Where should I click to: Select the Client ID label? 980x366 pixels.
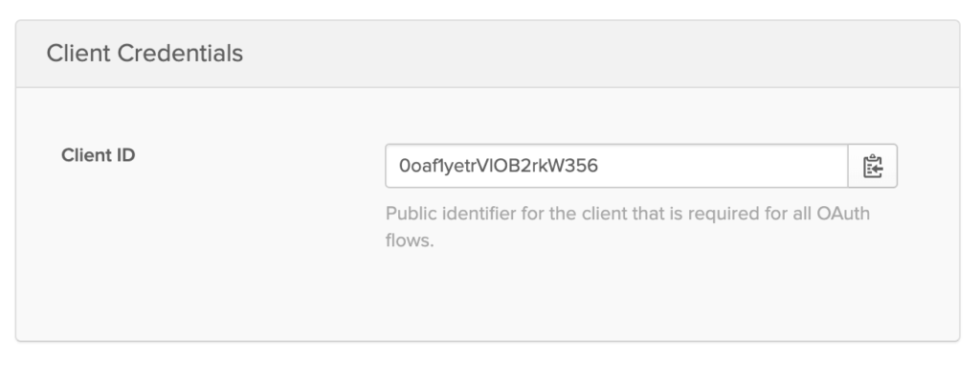pos(99,155)
